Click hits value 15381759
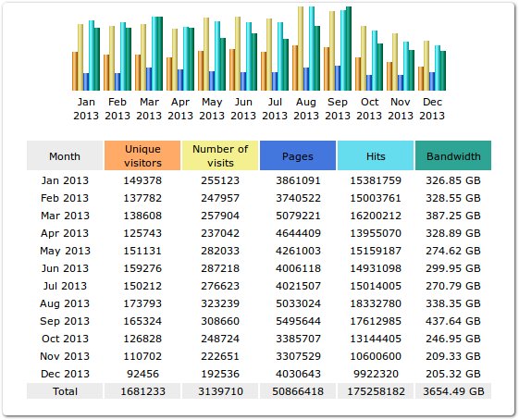519x420 pixels. point(376,180)
